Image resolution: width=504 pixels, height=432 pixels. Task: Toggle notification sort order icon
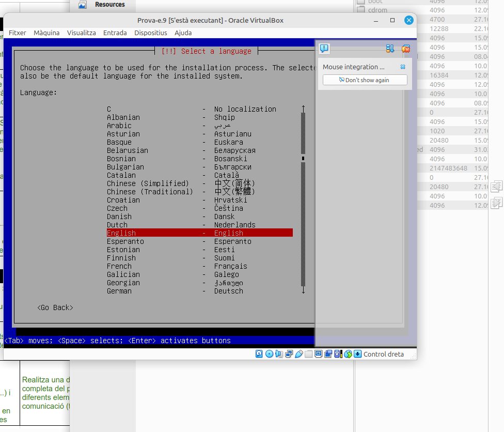[390, 49]
